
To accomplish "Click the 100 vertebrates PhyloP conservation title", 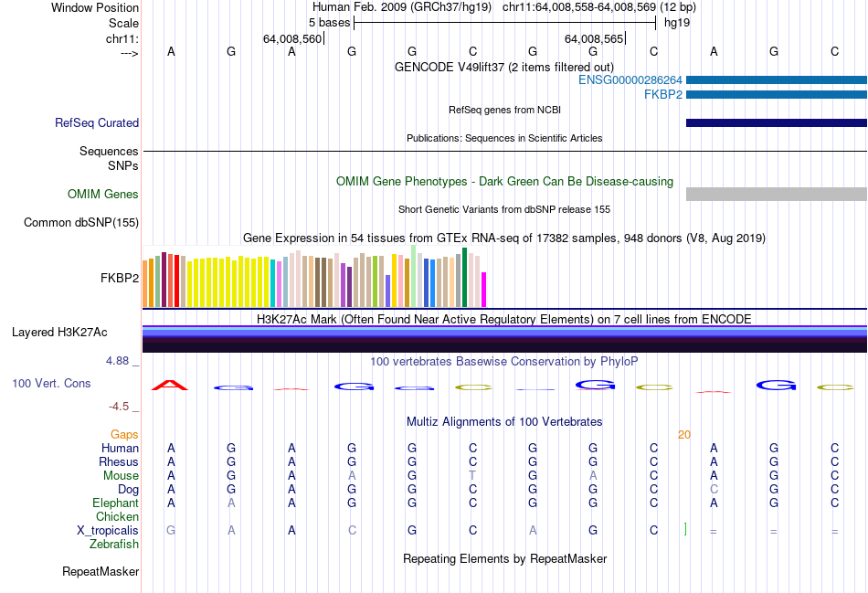I will point(504,362).
